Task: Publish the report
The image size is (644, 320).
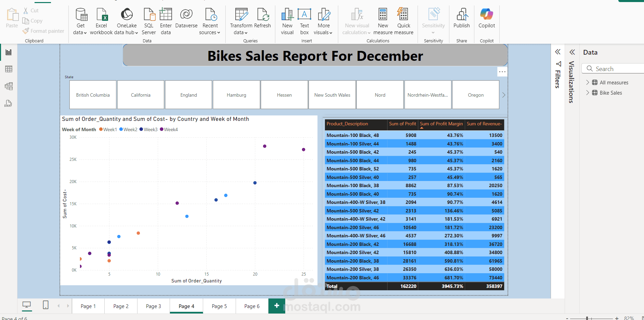Action: 462,18
